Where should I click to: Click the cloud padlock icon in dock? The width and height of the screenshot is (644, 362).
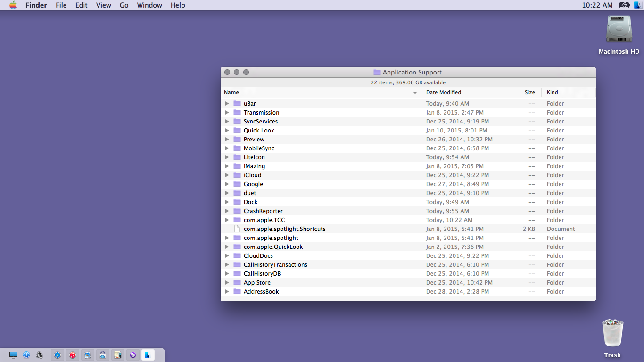(x=103, y=355)
